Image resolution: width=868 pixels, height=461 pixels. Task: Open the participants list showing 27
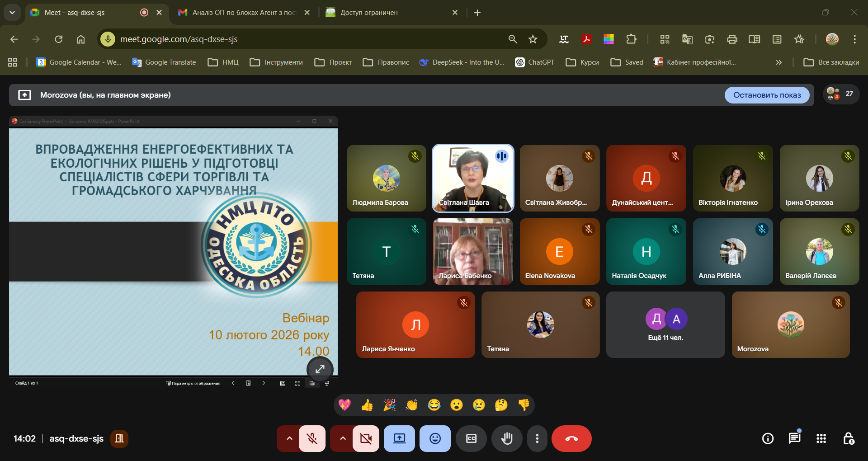(x=840, y=94)
